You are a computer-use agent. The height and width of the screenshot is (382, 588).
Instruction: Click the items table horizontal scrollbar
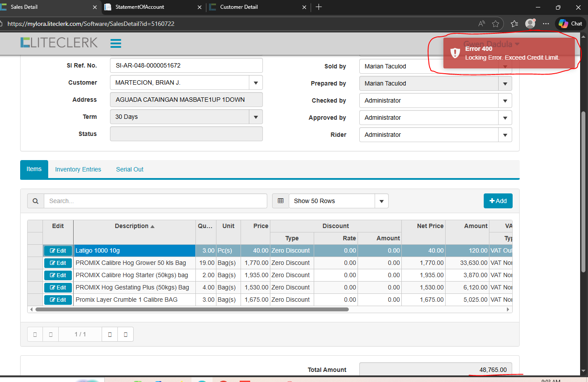click(x=192, y=309)
